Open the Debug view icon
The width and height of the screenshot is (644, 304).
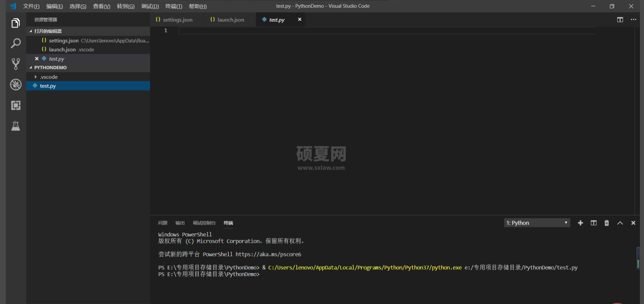(16, 85)
